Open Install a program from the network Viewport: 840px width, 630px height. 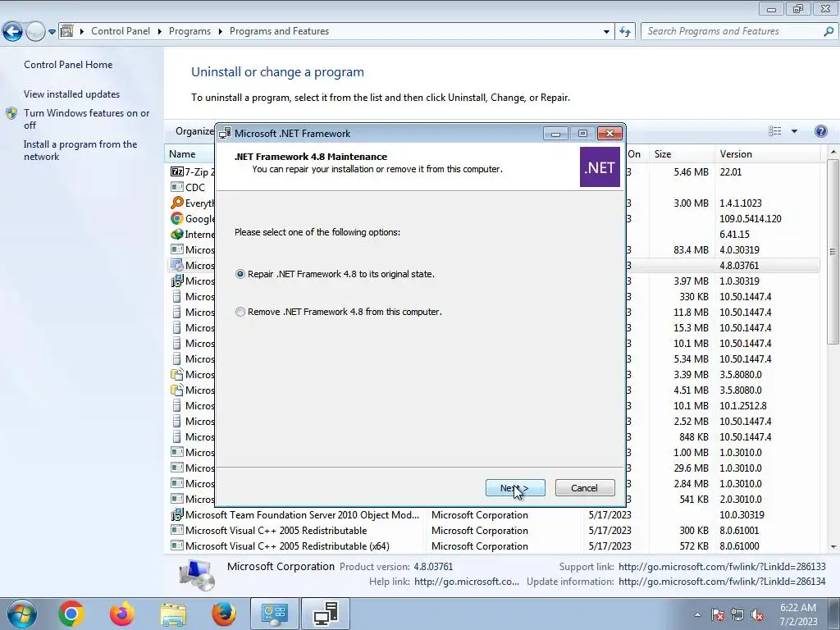click(80, 151)
